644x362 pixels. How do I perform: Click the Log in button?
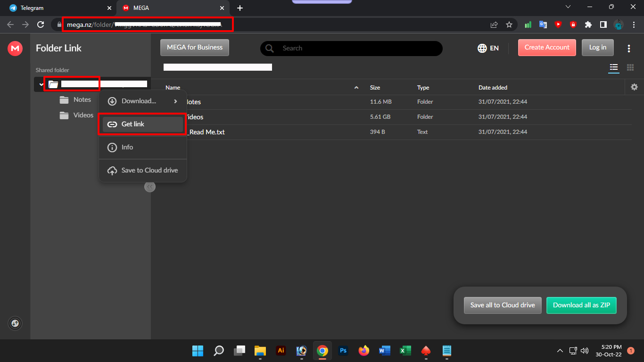pyautogui.click(x=598, y=48)
